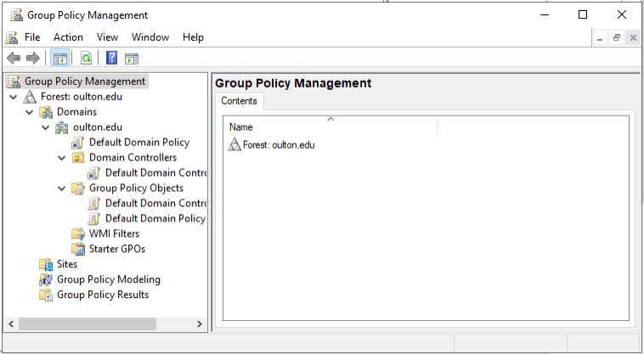Open Group Policy Modeling node

108,279
